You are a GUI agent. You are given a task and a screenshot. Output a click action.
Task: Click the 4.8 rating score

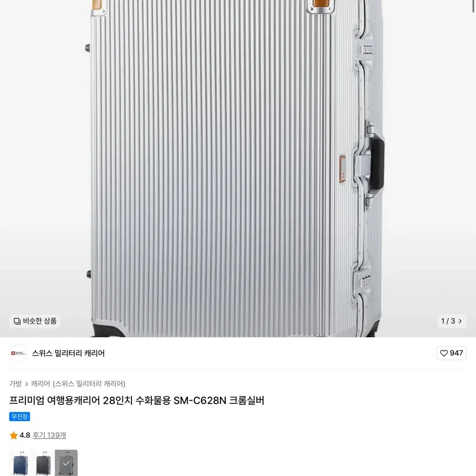click(25, 436)
